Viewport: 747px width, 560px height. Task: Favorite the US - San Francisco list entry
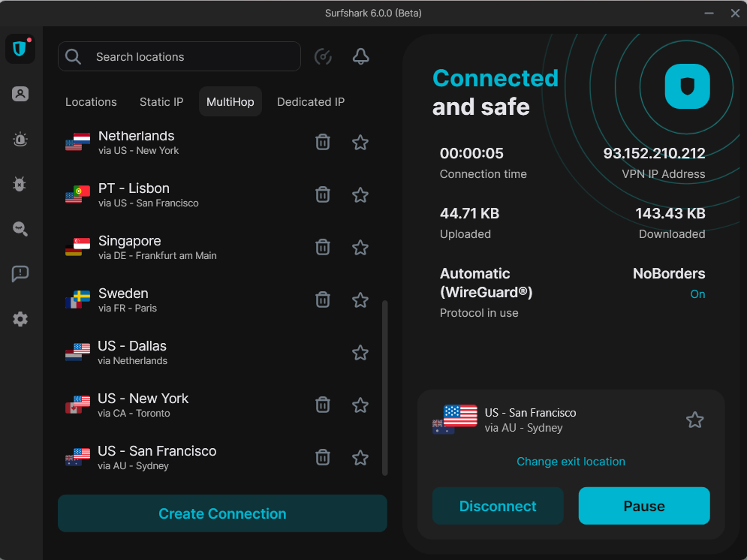point(360,458)
